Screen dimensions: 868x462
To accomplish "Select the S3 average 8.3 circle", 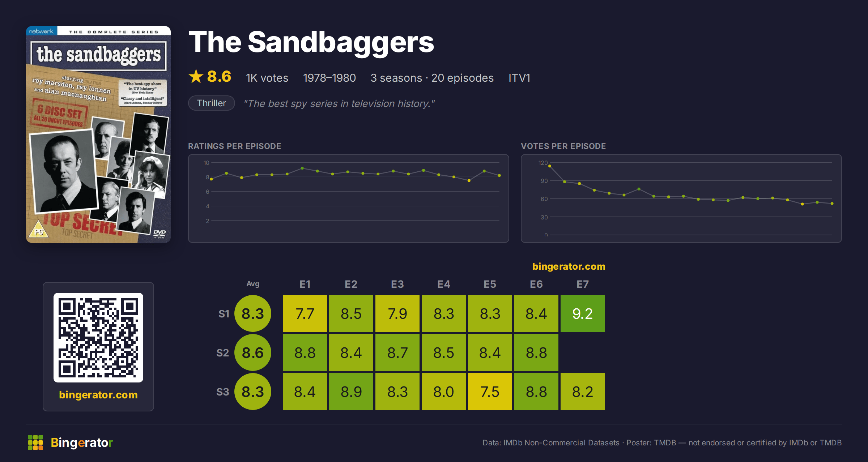I will click(x=253, y=392).
